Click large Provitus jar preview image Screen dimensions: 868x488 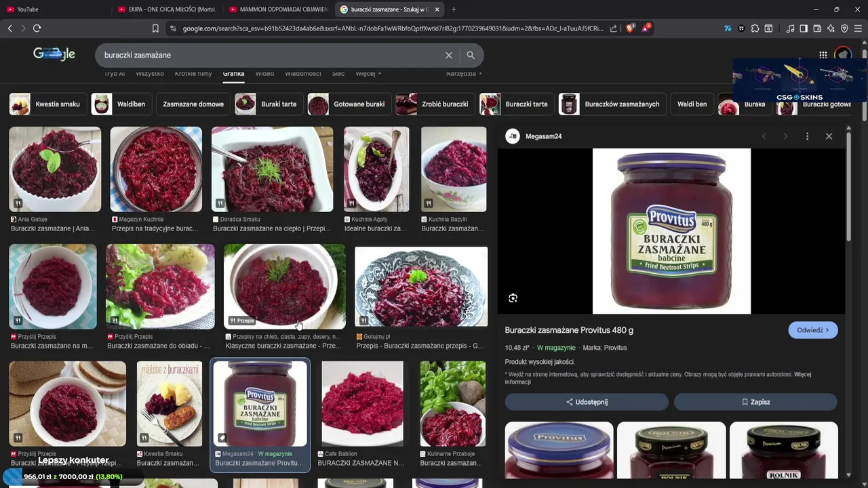pyautogui.click(x=671, y=231)
